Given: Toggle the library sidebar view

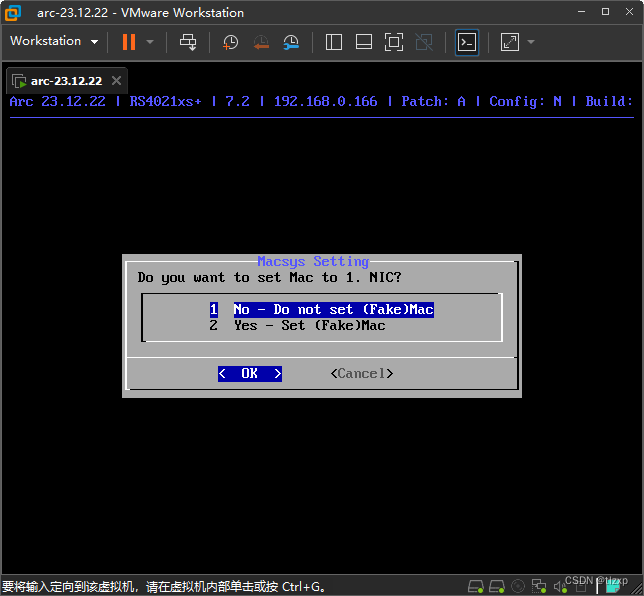Looking at the screenshot, I should pos(334,42).
